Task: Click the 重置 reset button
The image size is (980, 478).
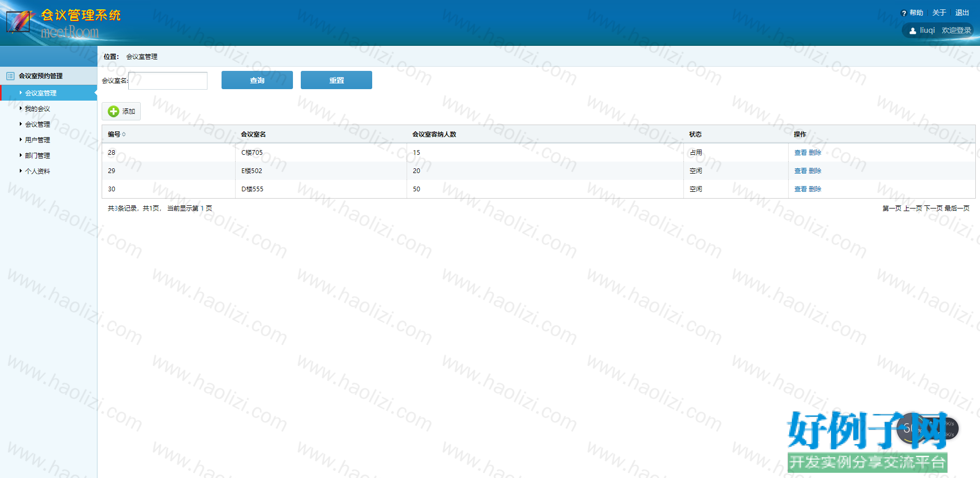Action: (x=336, y=80)
